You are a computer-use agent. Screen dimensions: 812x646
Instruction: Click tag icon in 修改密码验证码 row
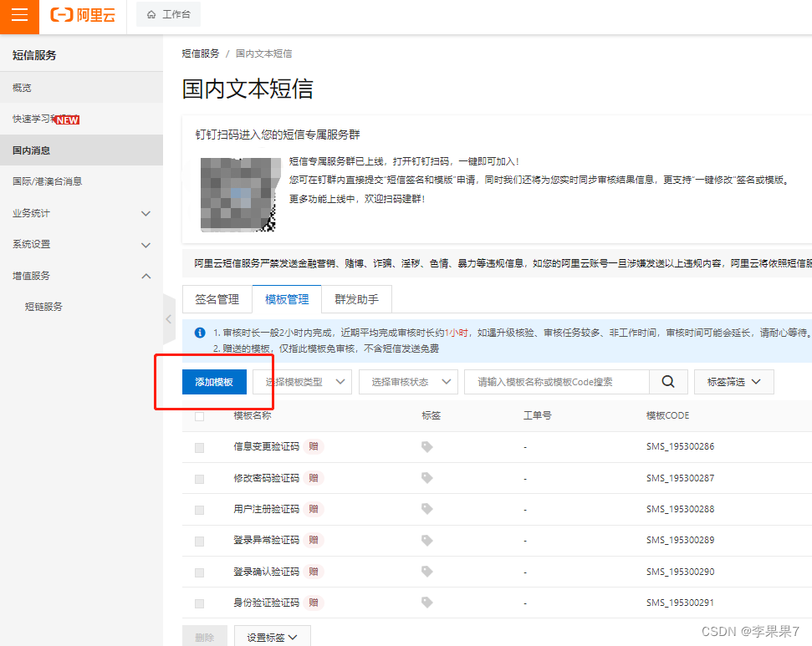pyautogui.click(x=426, y=478)
